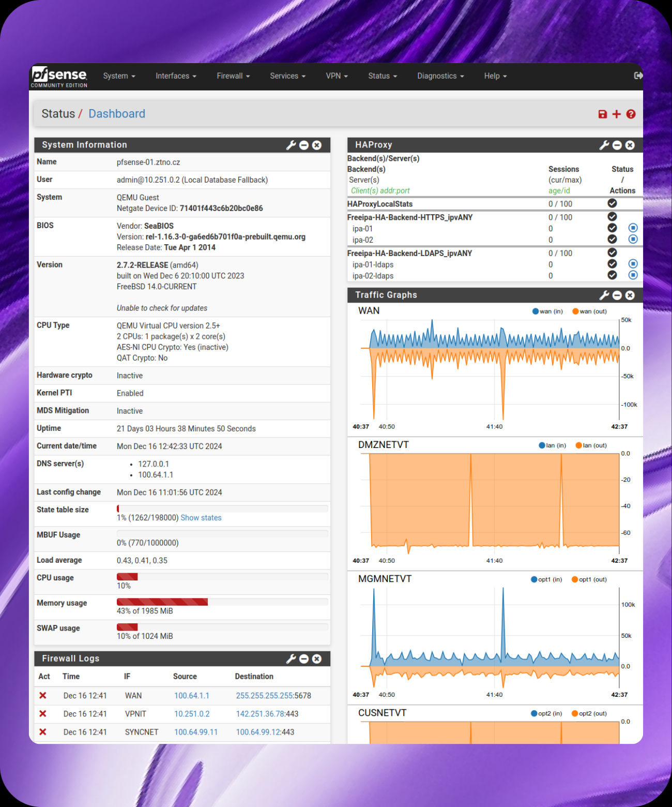Toggle the WAN wan (in) legend series
Image resolution: width=672 pixels, height=807 pixels.
coord(548,311)
